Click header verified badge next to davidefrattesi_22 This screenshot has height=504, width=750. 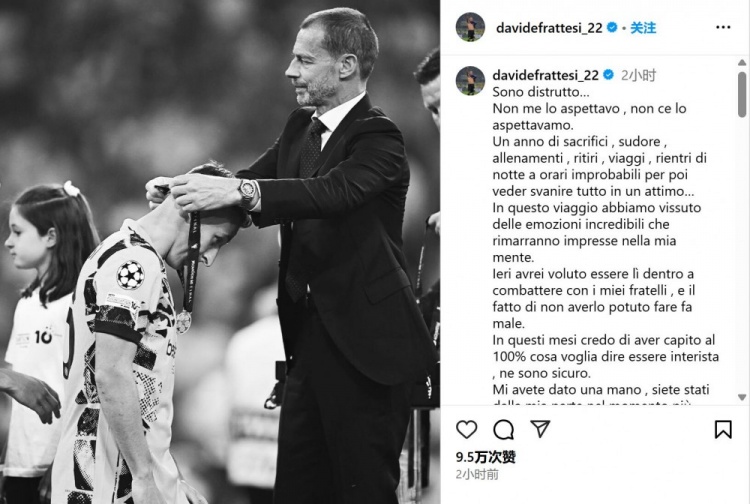pos(612,28)
